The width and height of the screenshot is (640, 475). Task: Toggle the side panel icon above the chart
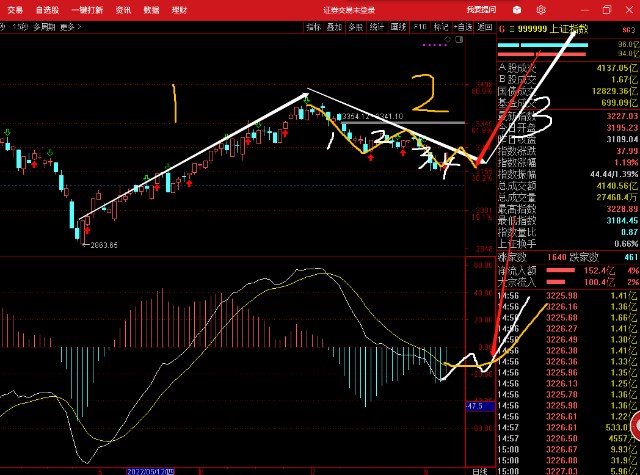click(459, 39)
